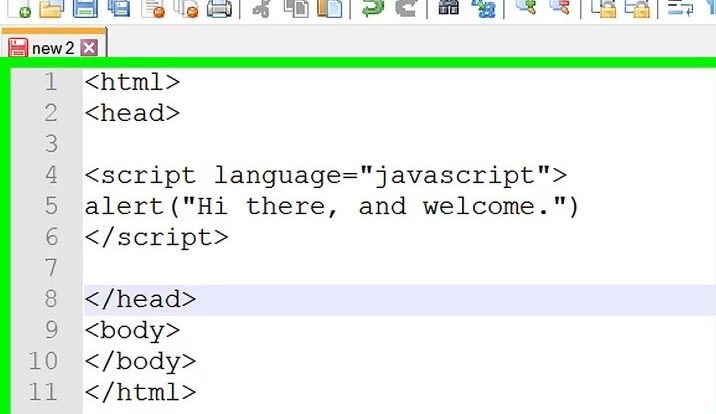Place cursor on the <head> opening tag line

tap(132, 113)
